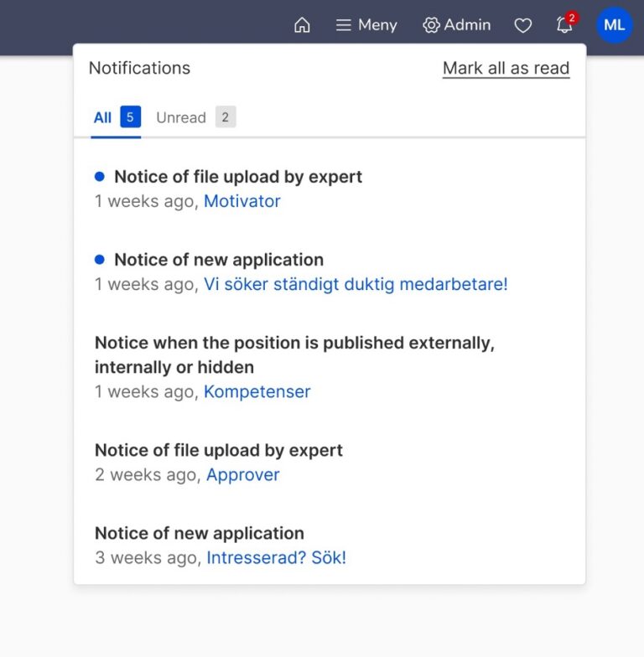
Task: Click Mark all as read
Action: click(x=506, y=69)
